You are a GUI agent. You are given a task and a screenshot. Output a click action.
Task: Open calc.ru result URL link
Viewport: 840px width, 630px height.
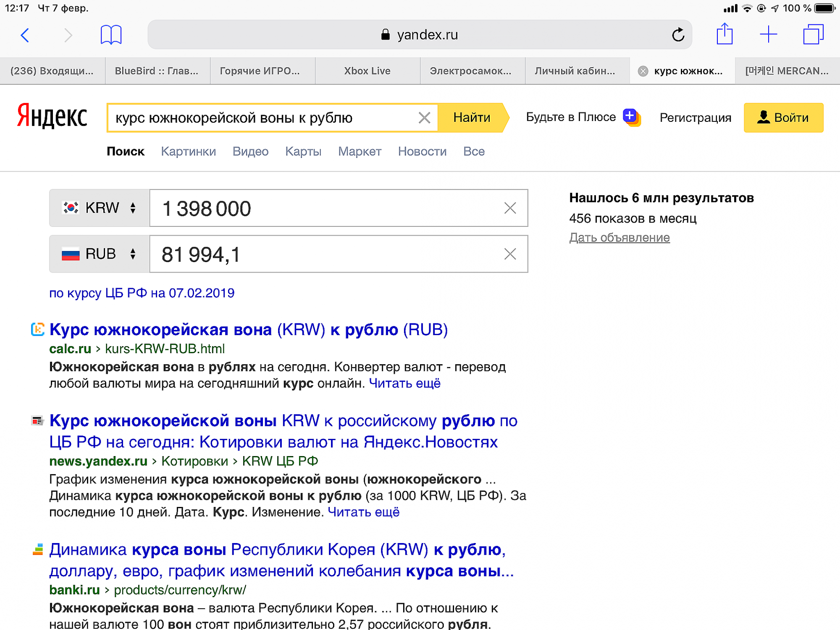click(137, 349)
